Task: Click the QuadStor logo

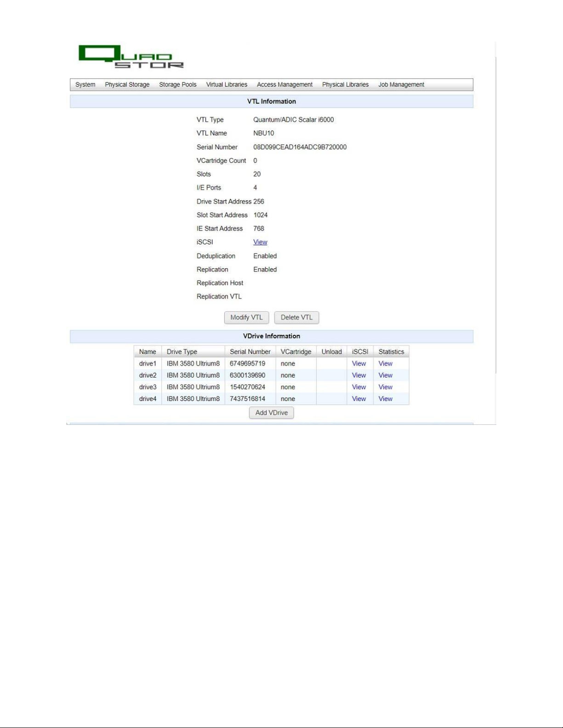Action: click(131, 57)
